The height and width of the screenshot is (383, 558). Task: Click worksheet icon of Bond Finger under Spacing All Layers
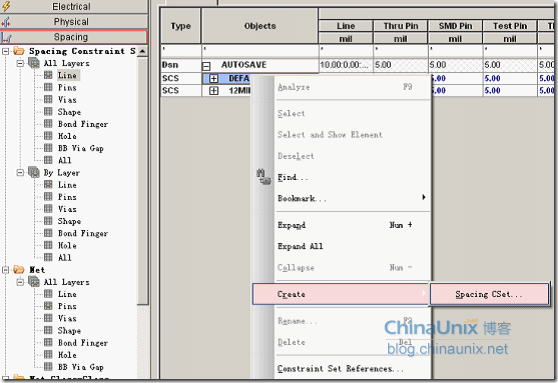[48, 124]
